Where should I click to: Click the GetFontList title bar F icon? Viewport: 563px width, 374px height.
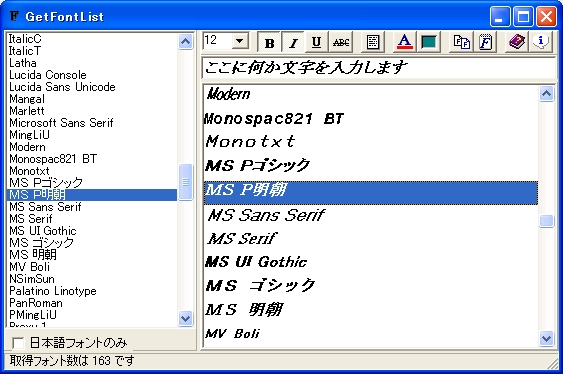click(14, 16)
